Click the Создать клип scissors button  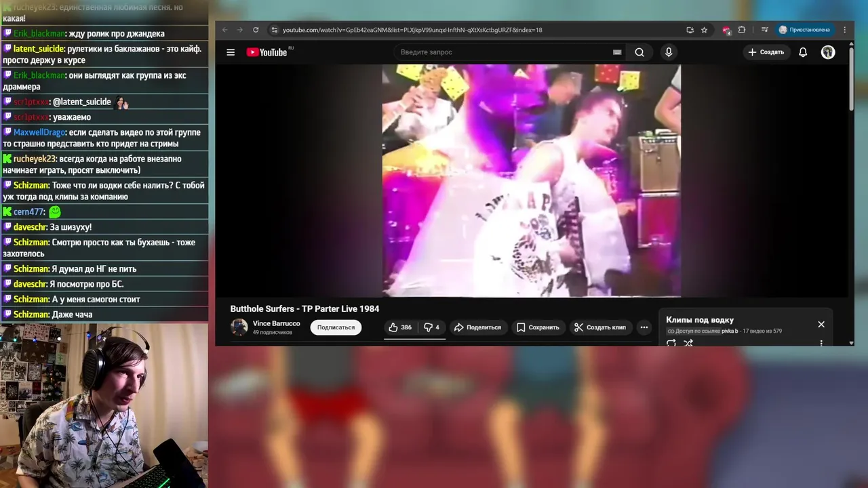click(x=600, y=327)
